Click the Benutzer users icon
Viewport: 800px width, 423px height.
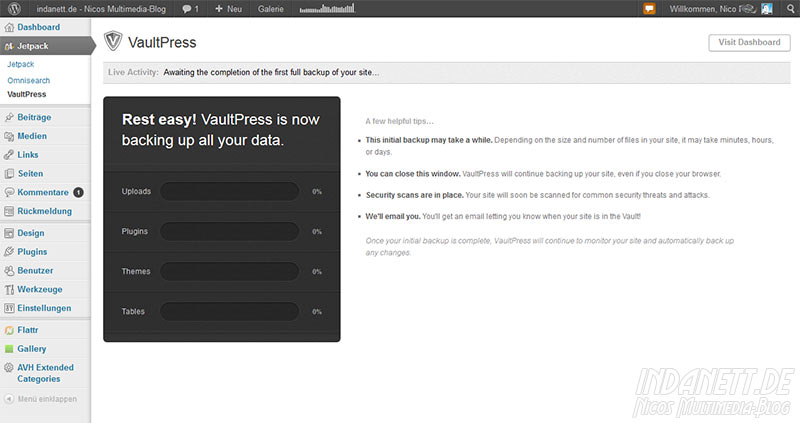pyautogui.click(x=9, y=270)
